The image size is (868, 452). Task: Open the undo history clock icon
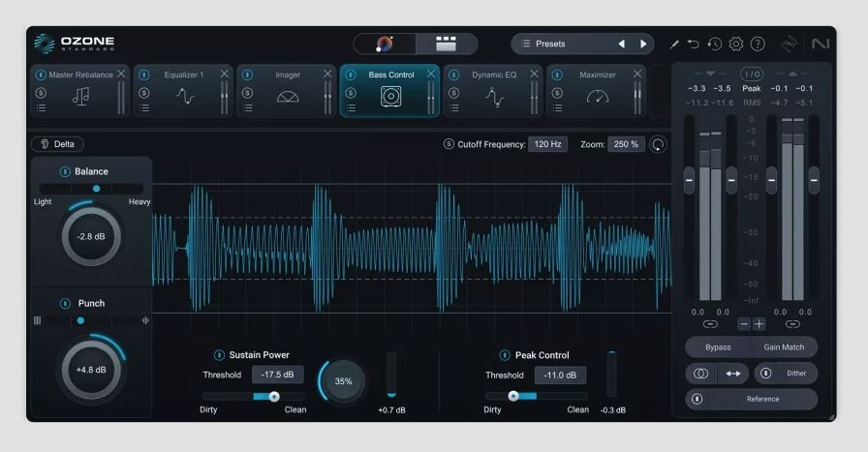point(714,44)
